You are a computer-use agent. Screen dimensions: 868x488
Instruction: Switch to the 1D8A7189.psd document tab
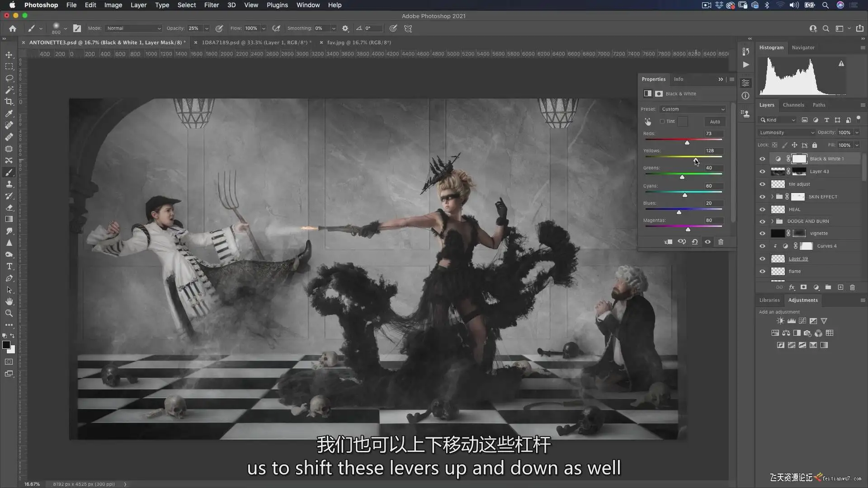(x=256, y=42)
